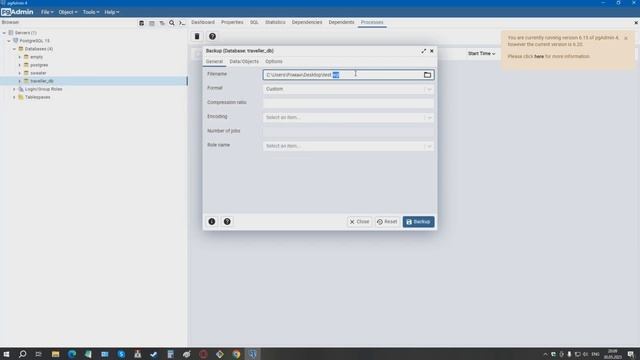The width and height of the screenshot is (640, 360).
Task: Open the Windows Start menu
Action: 6,354
